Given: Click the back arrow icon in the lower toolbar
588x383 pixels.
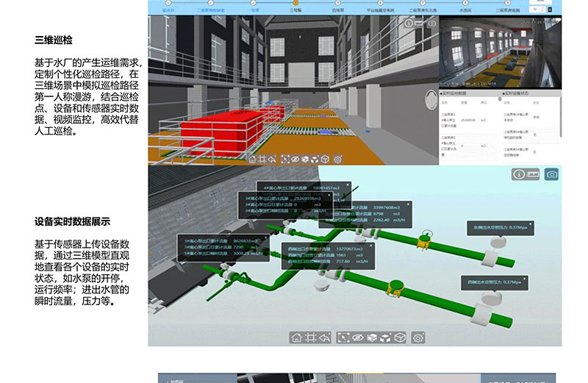Looking at the screenshot, I should click(325, 337).
